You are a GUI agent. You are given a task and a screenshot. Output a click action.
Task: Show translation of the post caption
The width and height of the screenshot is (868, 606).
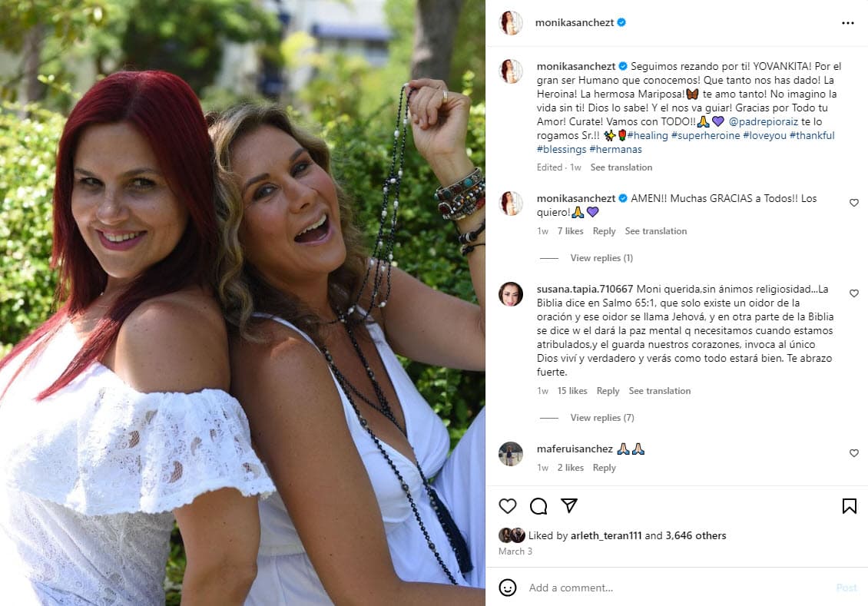click(x=621, y=167)
